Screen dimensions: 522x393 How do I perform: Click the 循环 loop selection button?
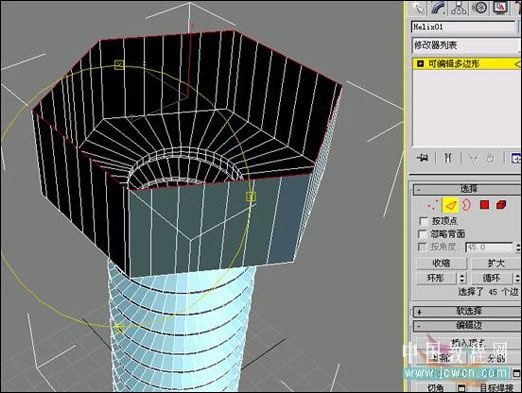(x=492, y=278)
